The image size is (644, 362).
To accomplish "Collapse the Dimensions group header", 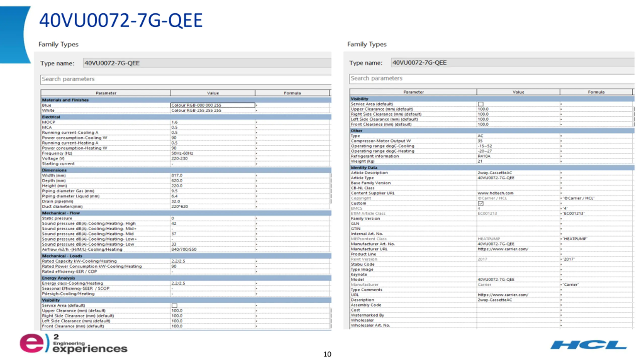I will click(186, 170).
